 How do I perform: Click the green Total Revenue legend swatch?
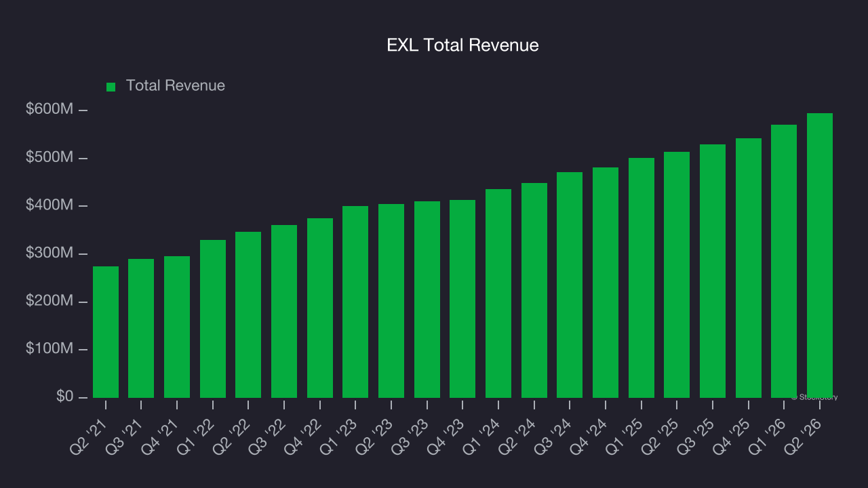click(x=111, y=87)
